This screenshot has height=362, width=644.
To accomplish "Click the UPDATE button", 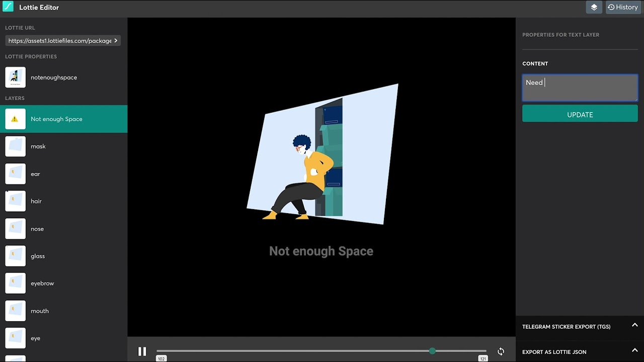I will coord(580,115).
